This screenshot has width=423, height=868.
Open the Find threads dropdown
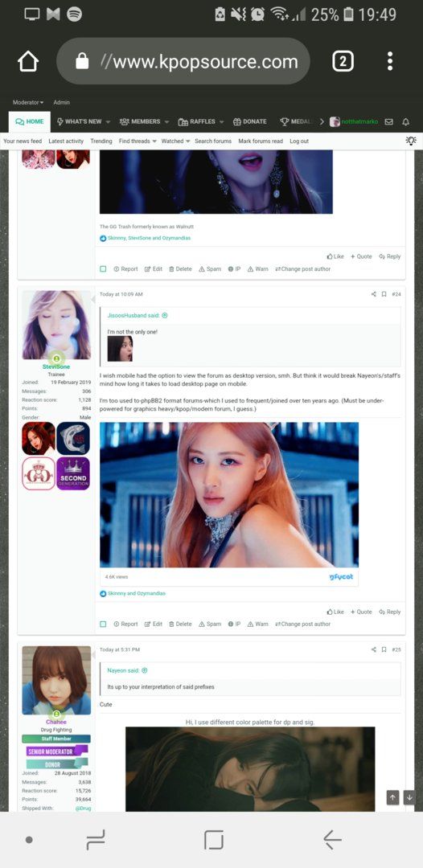[138, 141]
